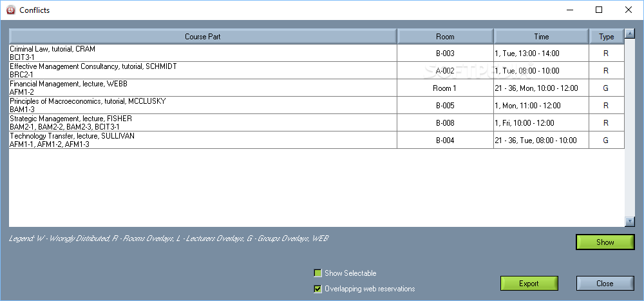Screen dimensions: 644x301
Task: Click time cell 21 - 36, Tue, 08:00 - 10:00
Action: tap(542, 141)
